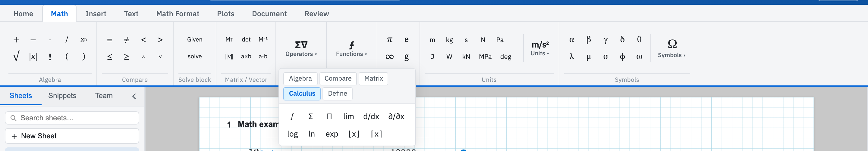Open the Review ribbon tab
The height and width of the screenshot is (151, 868).
(317, 14)
